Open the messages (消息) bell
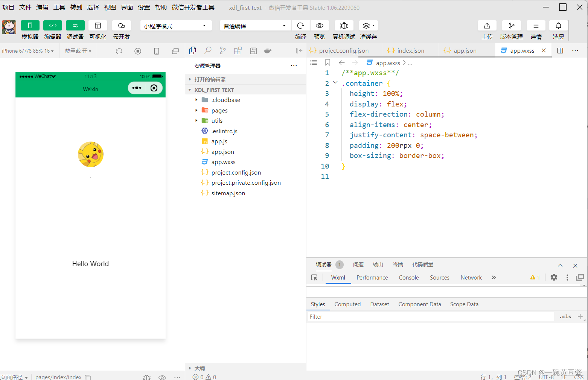 [x=559, y=25]
